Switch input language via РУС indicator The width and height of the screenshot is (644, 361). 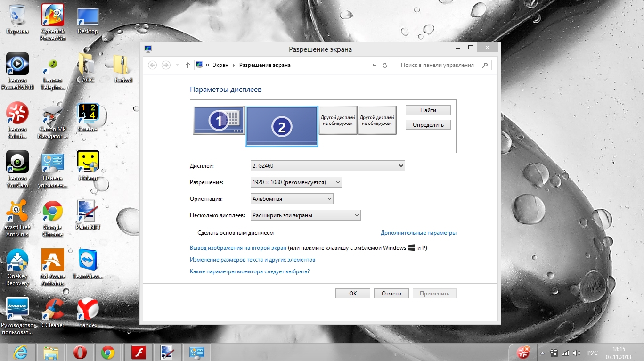pos(593,353)
